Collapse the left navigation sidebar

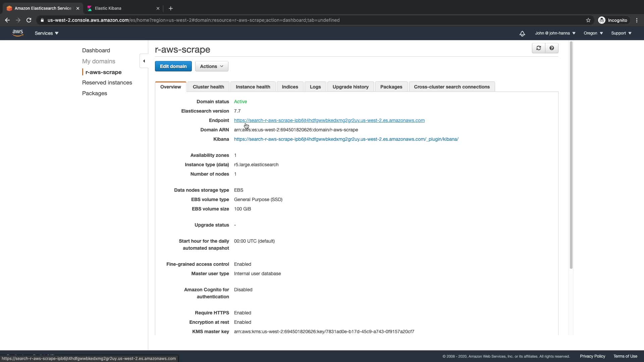click(144, 61)
